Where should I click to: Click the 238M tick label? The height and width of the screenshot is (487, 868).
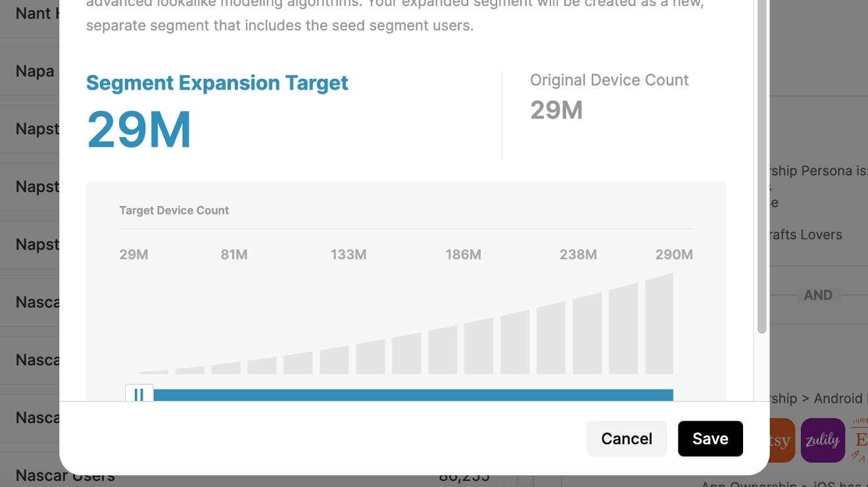pyautogui.click(x=578, y=255)
